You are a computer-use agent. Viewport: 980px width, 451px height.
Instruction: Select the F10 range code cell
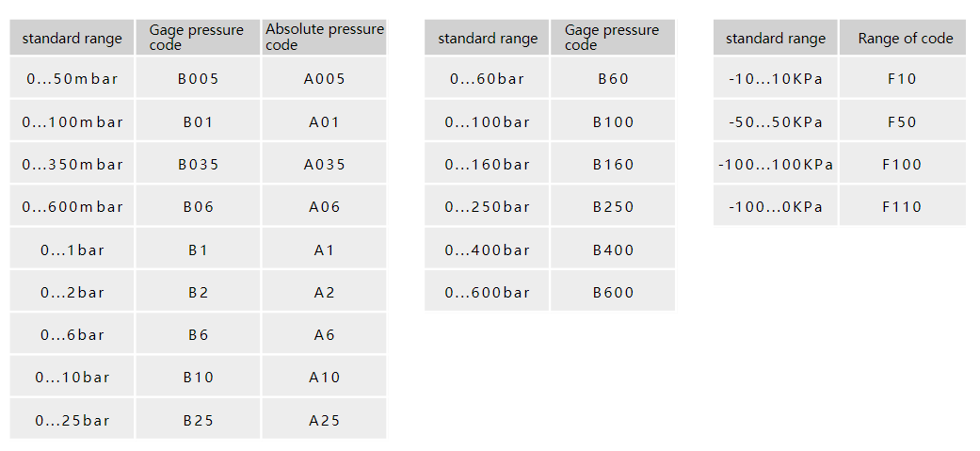[902, 79]
